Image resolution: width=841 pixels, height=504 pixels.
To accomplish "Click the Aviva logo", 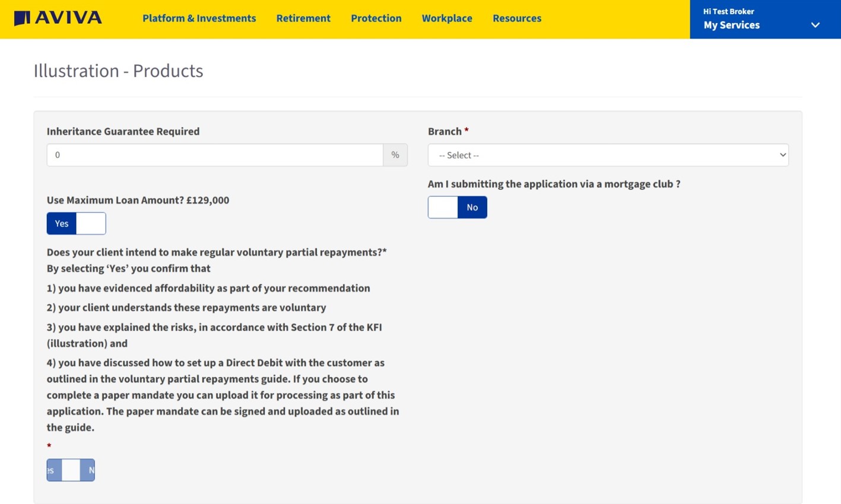I will click(58, 18).
